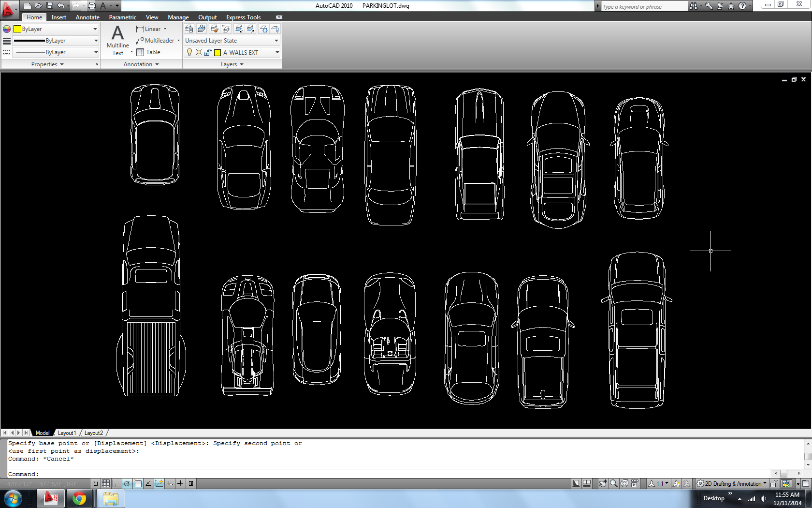Switch to the Annotate ribbon tab
This screenshot has width=812, height=508.
[87, 17]
